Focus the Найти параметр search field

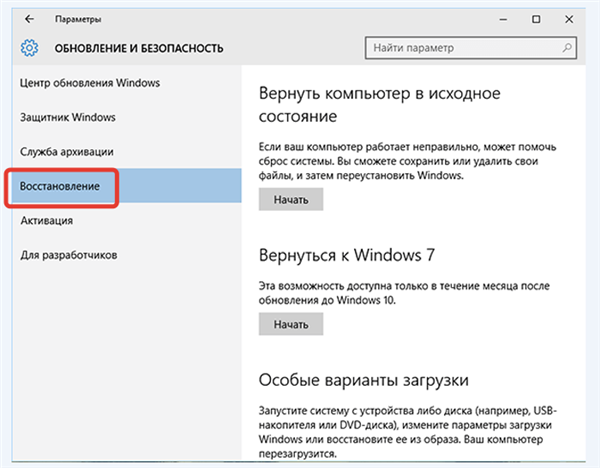coord(471,48)
